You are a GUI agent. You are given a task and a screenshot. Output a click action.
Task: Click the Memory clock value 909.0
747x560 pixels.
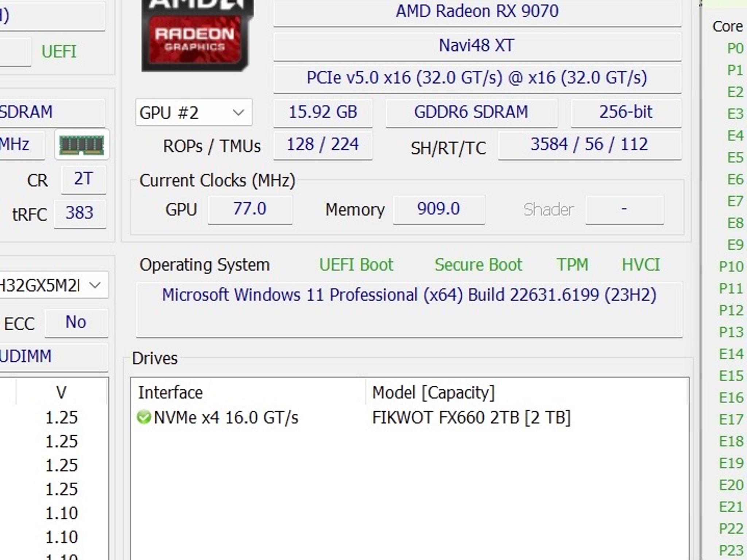tap(439, 209)
